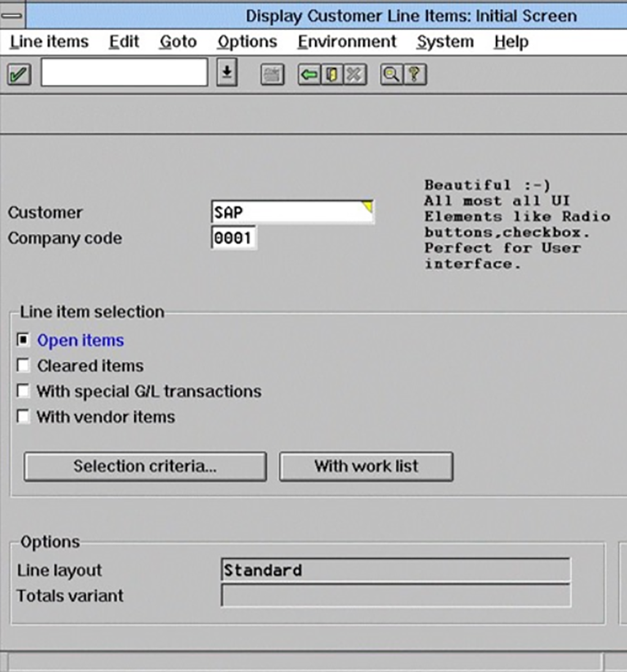Click the green Back arrow icon
The image size is (627, 672).
click(309, 75)
